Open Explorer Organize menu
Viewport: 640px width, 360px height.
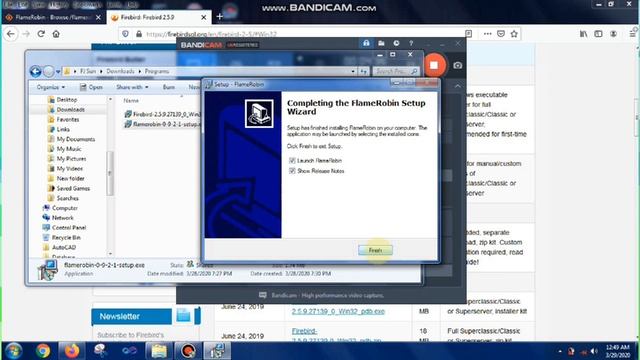tap(51, 87)
